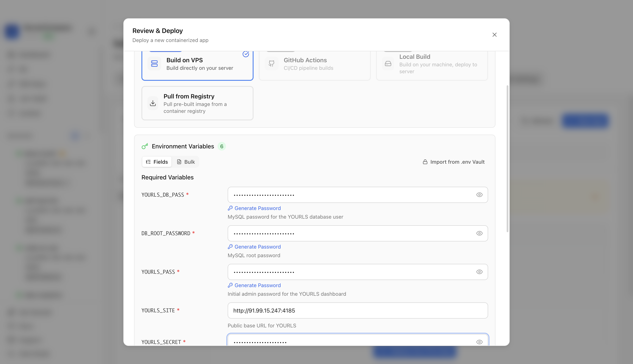Click the GitHub Actions logo icon

click(x=271, y=64)
